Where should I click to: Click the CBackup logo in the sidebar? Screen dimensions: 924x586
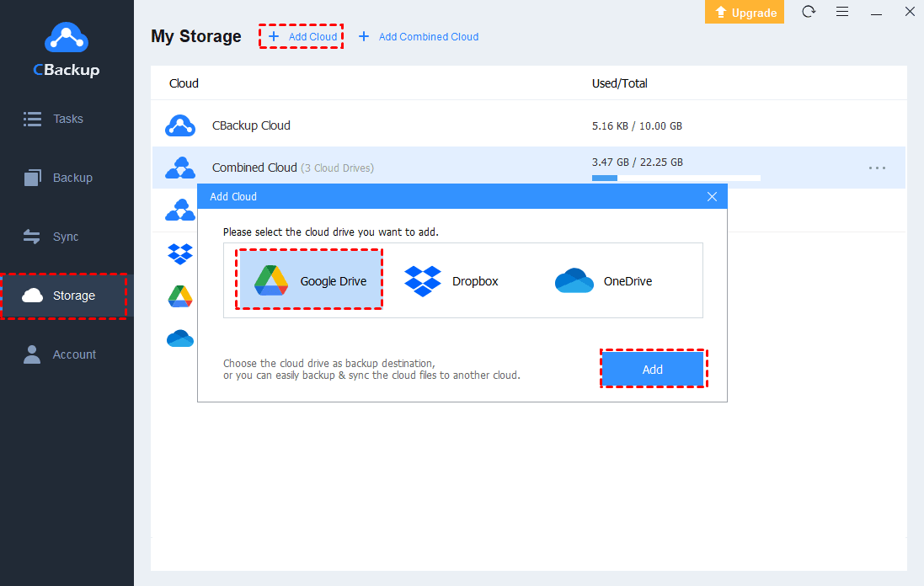coord(67,50)
